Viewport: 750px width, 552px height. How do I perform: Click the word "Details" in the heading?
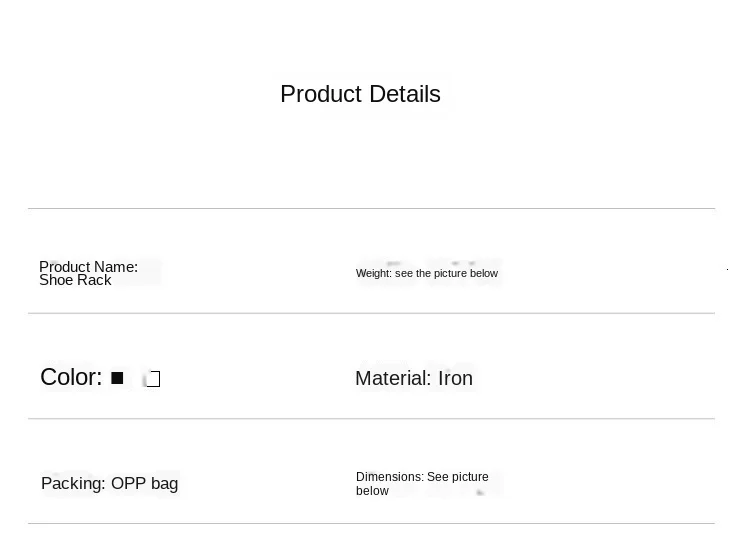click(404, 94)
